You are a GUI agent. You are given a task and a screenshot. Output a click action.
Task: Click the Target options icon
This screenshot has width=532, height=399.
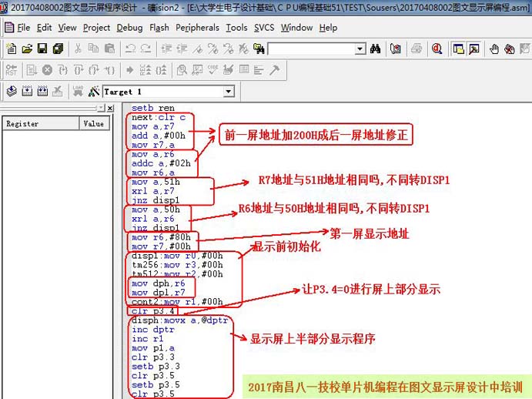pyautogui.click(x=93, y=91)
